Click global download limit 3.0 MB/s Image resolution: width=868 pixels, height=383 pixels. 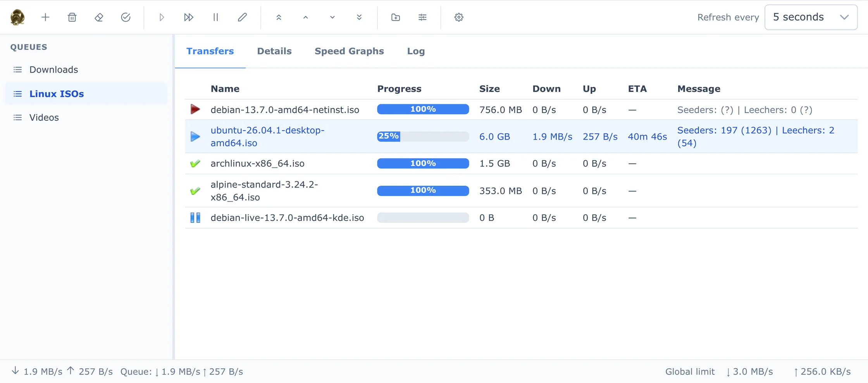click(749, 372)
